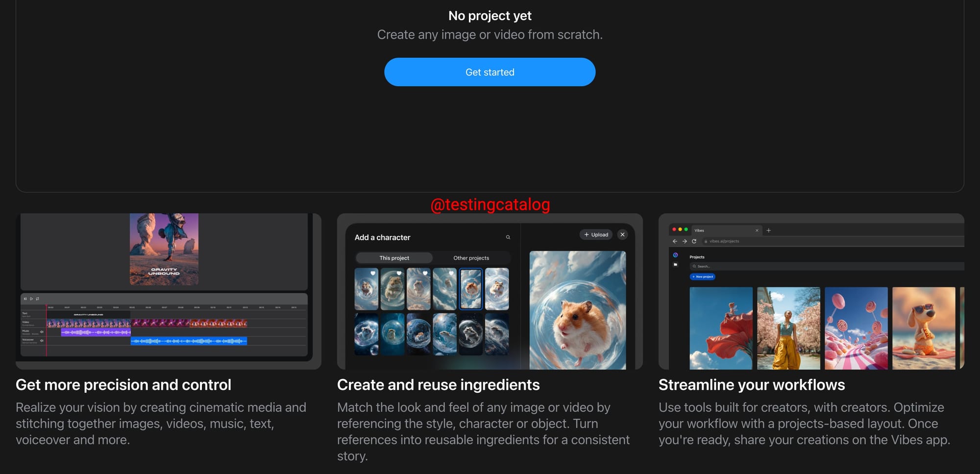The image size is (980, 474).
Task: Select the This project tab
Action: coord(394,258)
